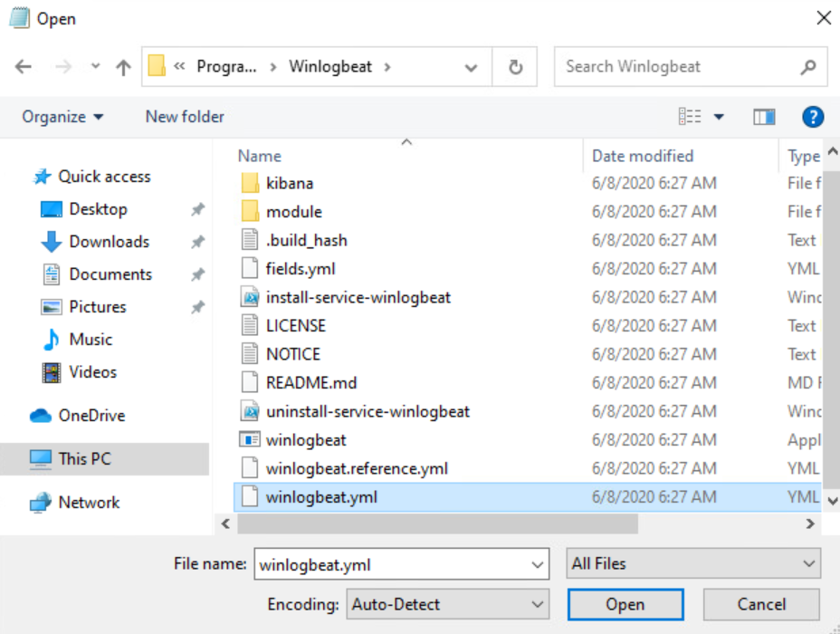Sort by the Name column header

[x=259, y=156]
